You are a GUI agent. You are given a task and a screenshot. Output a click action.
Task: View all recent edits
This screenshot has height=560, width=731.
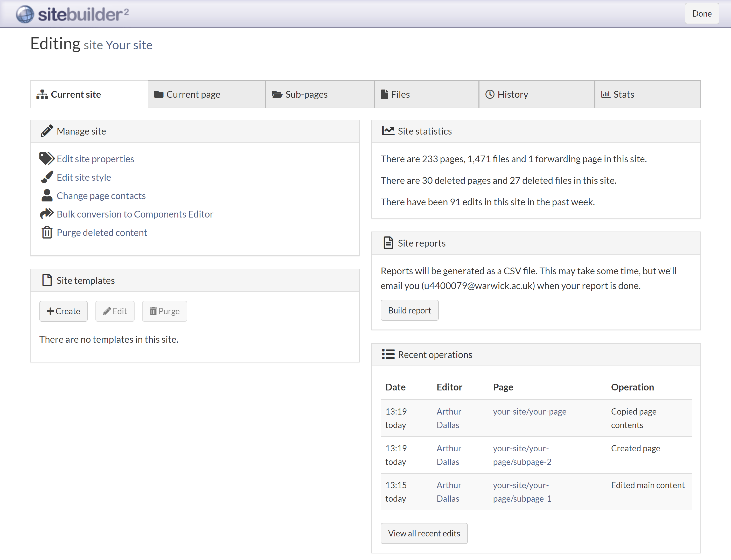[x=424, y=534]
